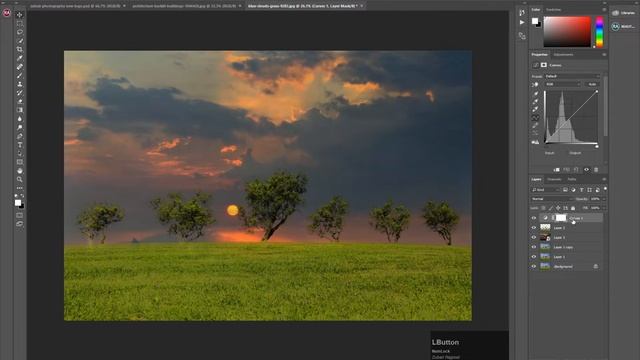
Task: Click the Auto button in Curves
Action: pyautogui.click(x=592, y=84)
